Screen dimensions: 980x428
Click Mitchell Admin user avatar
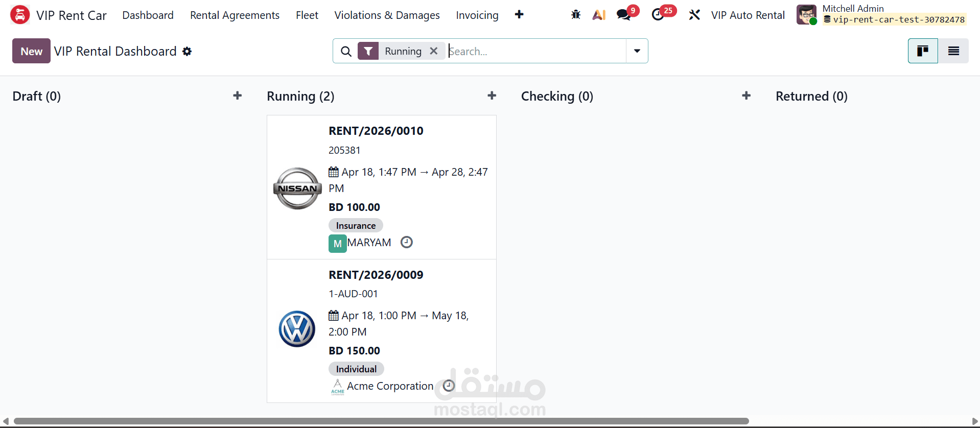(806, 15)
